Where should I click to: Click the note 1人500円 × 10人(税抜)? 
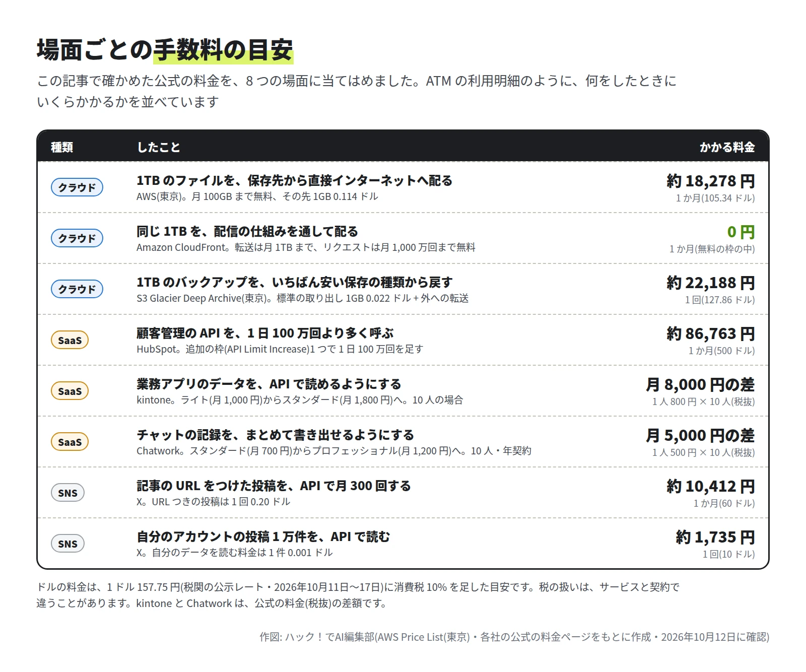click(x=703, y=452)
